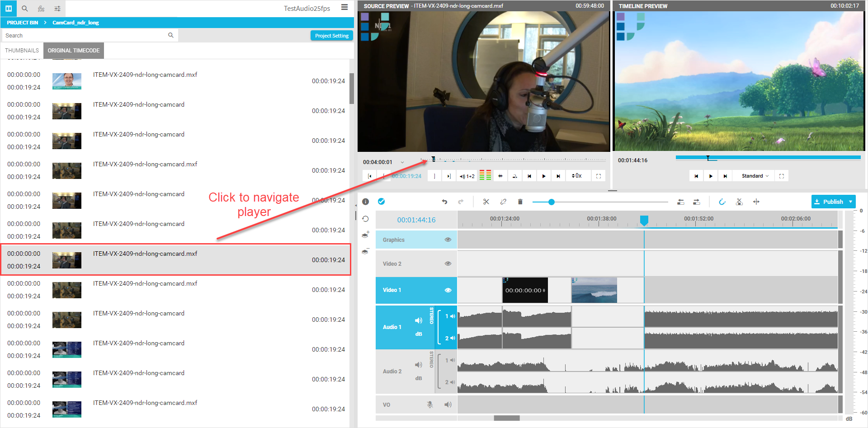Adjust the timeline zoom slider handle
Viewport: 868px width, 428px height.
(x=551, y=202)
